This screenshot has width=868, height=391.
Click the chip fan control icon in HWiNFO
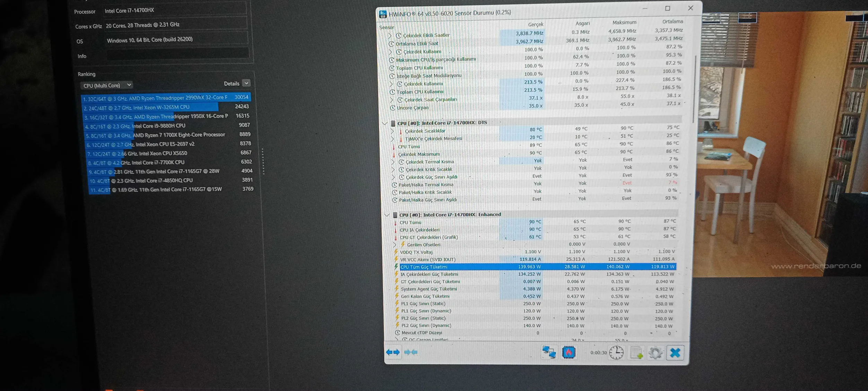pyautogui.click(x=568, y=352)
